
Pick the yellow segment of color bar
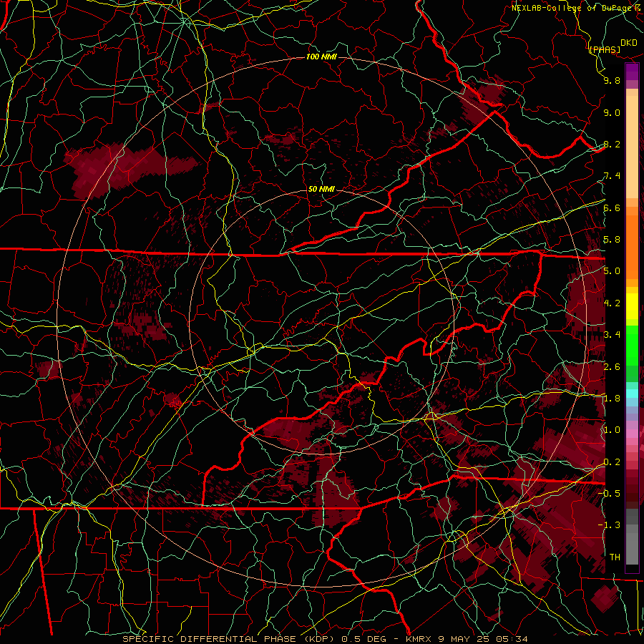[632, 306]
